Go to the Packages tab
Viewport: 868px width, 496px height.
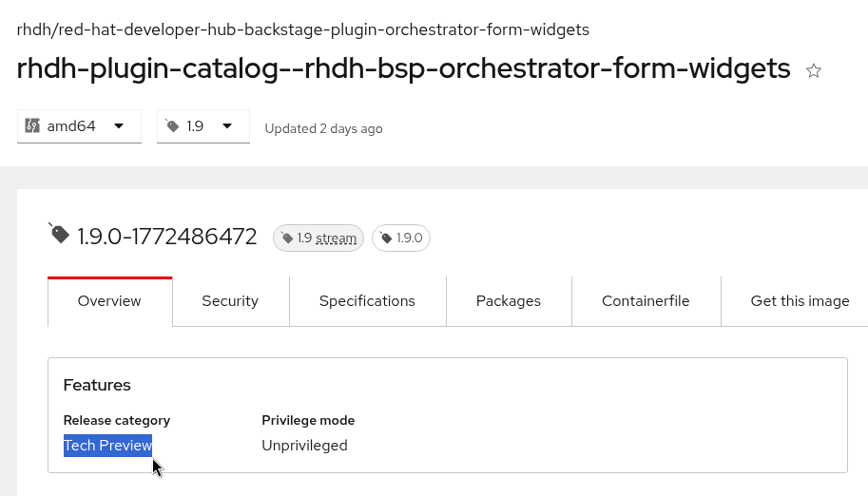(509, 301)
